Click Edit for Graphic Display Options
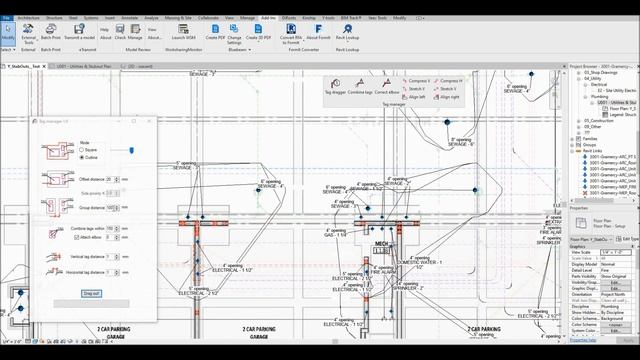This screenshot has height=360, width=640. click(x=616, y=289)
